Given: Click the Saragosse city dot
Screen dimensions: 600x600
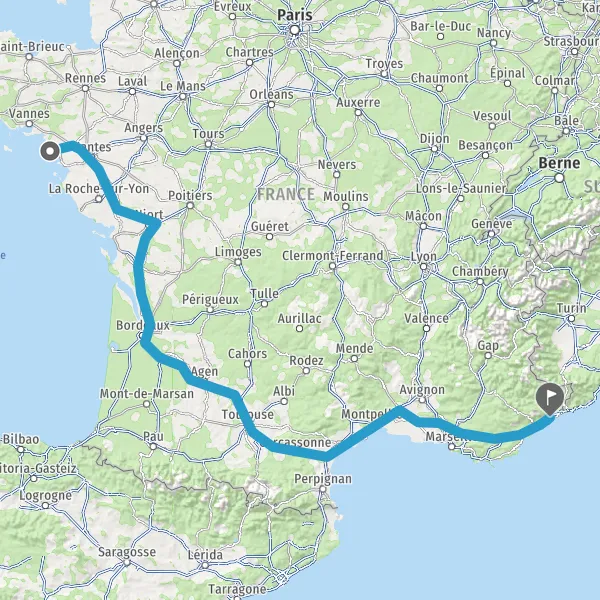Looking at the screenshot, I should [x=127, y=562].
